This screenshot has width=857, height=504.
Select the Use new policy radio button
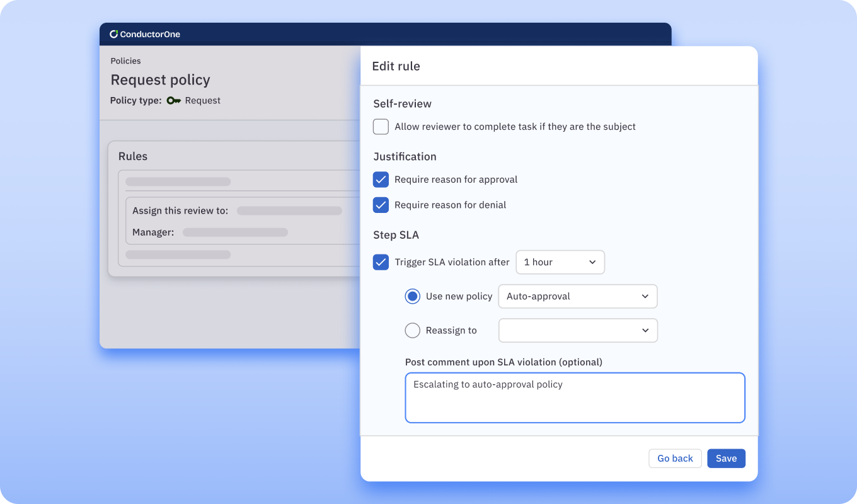413,296
